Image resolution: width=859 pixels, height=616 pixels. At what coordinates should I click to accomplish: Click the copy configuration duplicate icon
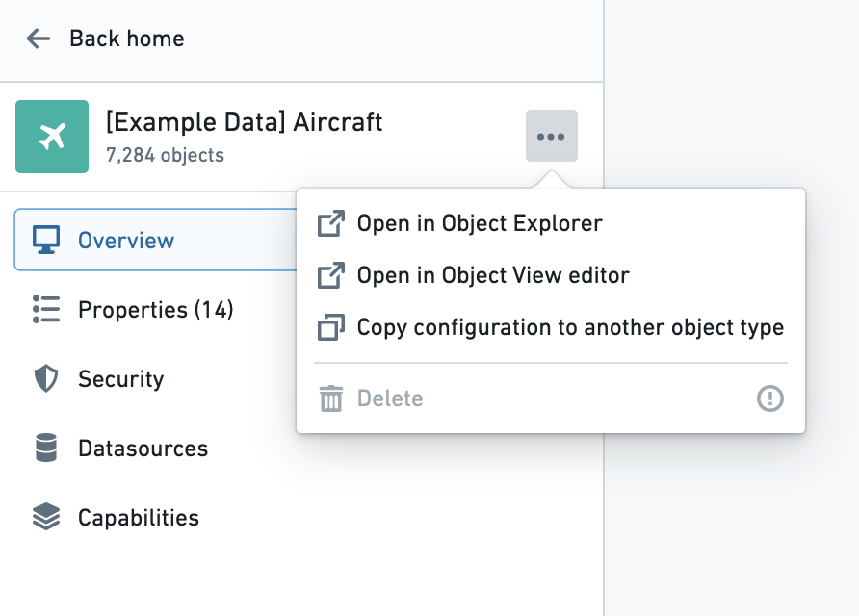(331, 327)
